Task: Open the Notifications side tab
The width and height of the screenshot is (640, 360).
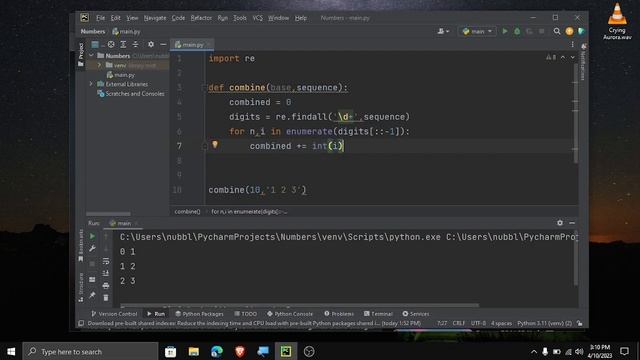Action: [583, 62]
